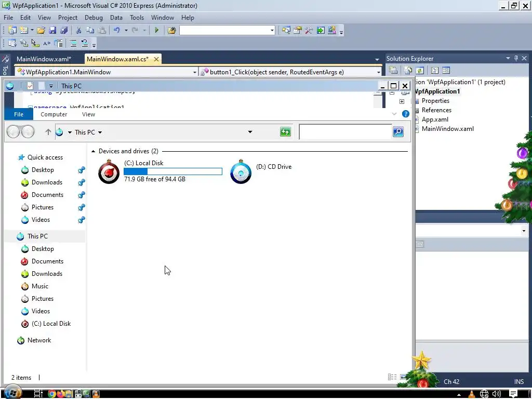The height and width of the screenshot is (399, 532).
Task: Click the Display Object Member List icon
Action: [x=12, y=43]
